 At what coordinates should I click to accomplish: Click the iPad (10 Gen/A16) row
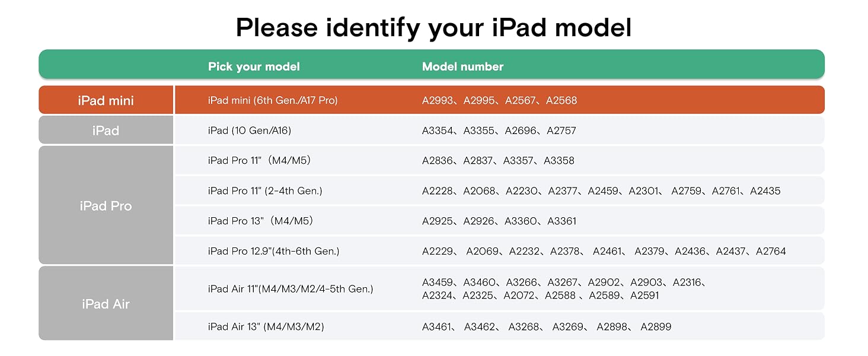point(499,130)
